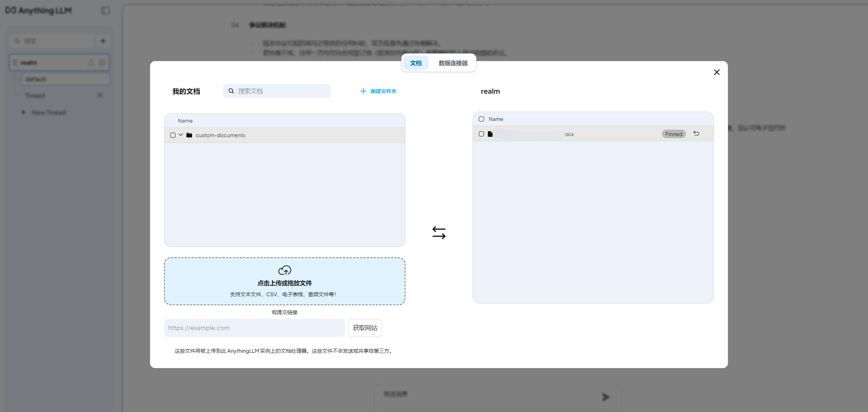The width and height of the screenshot is (868, 412).
Task: Click the swap arrows transfer icon
Action: click(x=439, y=233)
